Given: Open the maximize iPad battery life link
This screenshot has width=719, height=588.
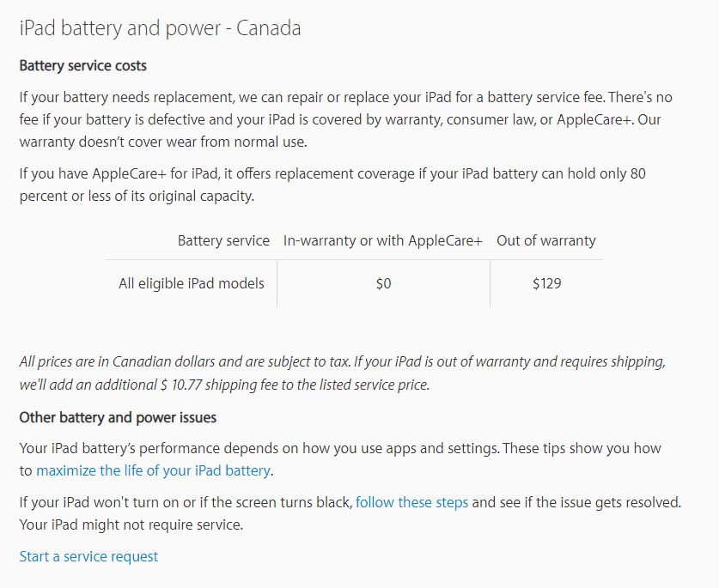Looking at the screenshot, I should [x=153, y=470].
